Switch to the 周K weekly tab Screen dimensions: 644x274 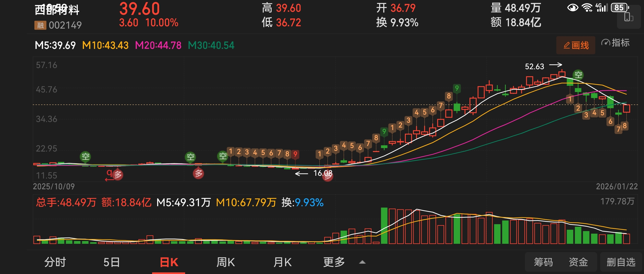click(x=226, y=262)
